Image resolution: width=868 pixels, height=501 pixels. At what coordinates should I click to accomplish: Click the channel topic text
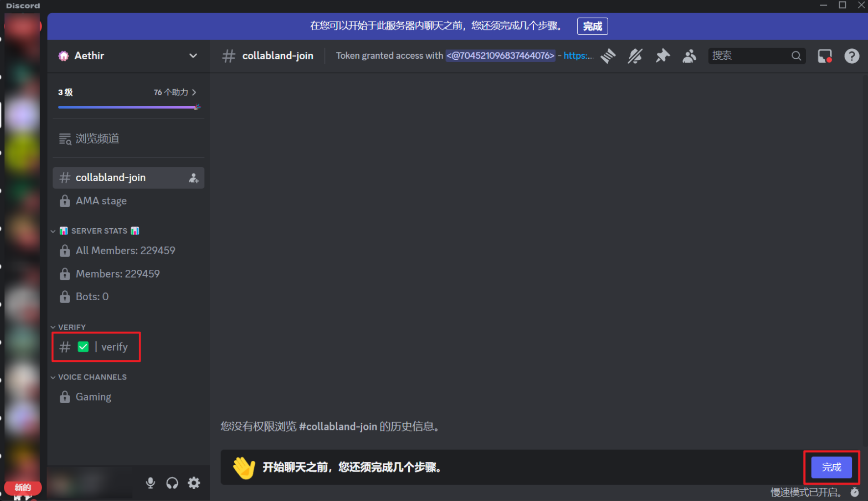[465, 56]
